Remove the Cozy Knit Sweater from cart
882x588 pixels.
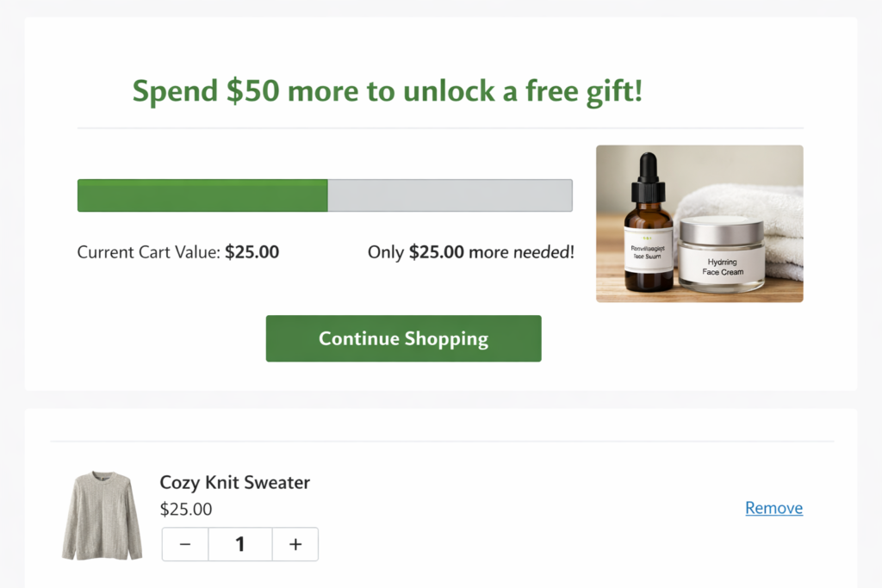[x=773, y=508]
